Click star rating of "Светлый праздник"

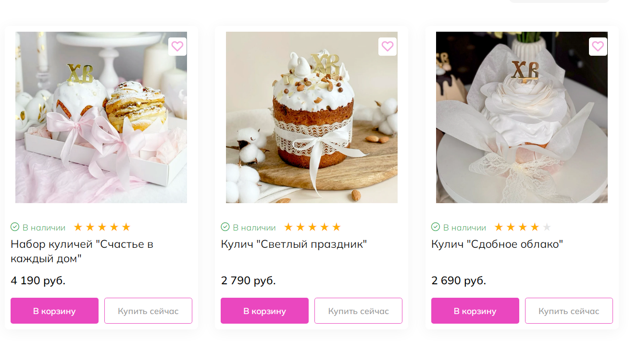point(312,227)
